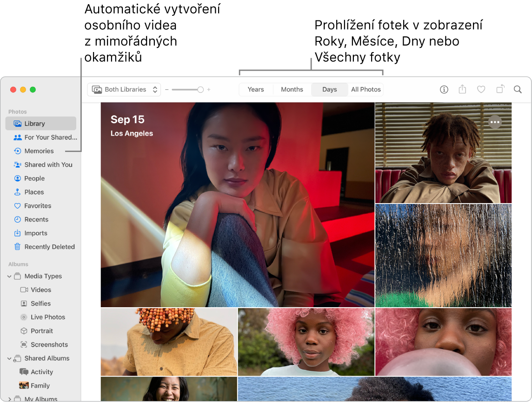
Task: Open the Live Photos album
Action: point(44,317)
